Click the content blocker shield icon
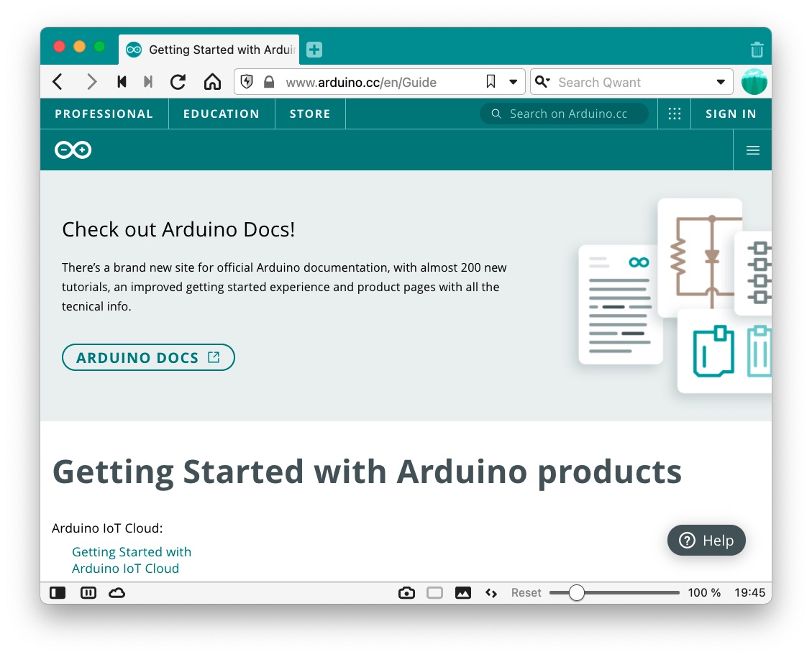 tap(247, 82)
